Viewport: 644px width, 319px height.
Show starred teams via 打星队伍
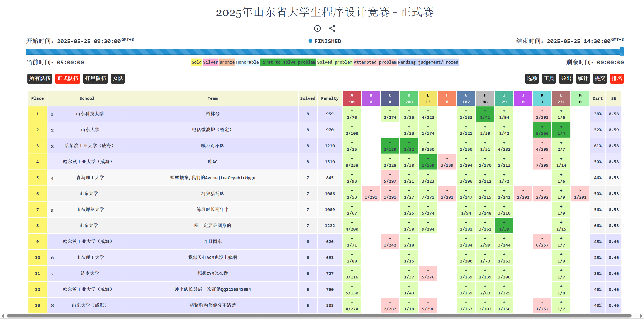(95, 79)
